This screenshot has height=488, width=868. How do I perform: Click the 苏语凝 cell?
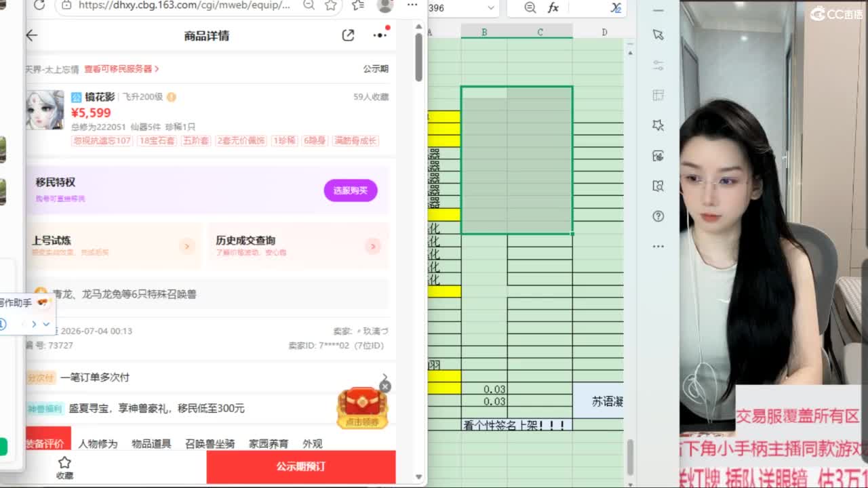tap(599, 401)
